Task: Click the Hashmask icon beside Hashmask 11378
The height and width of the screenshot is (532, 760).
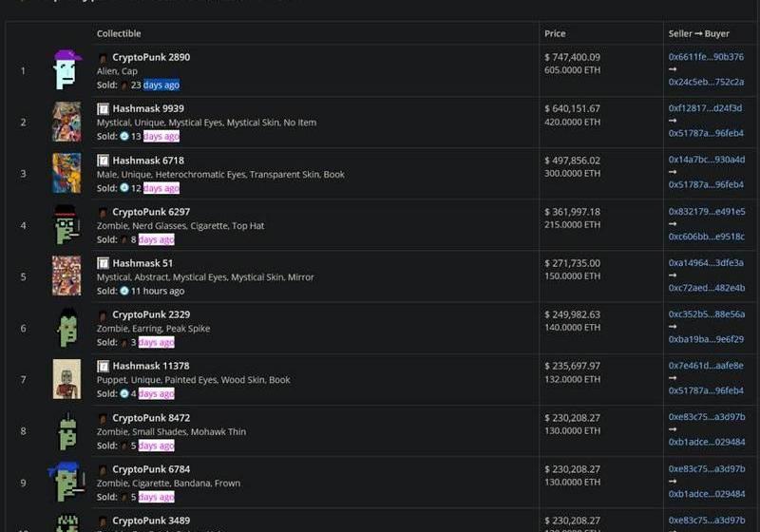Action: [103, 366]
